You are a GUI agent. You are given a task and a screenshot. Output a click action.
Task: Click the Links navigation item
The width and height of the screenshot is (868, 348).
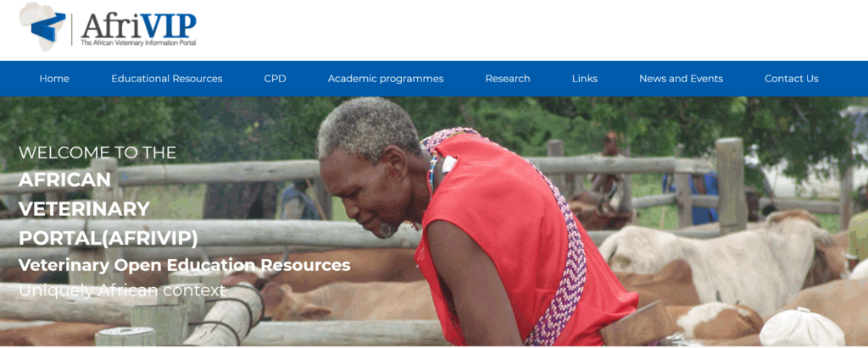585,79
